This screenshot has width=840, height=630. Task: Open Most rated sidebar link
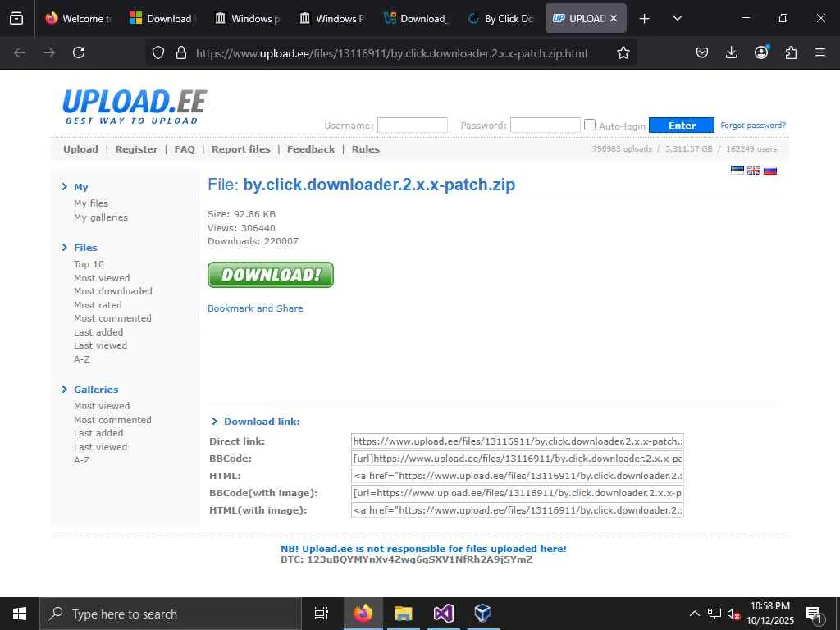[x=98, y=305]
